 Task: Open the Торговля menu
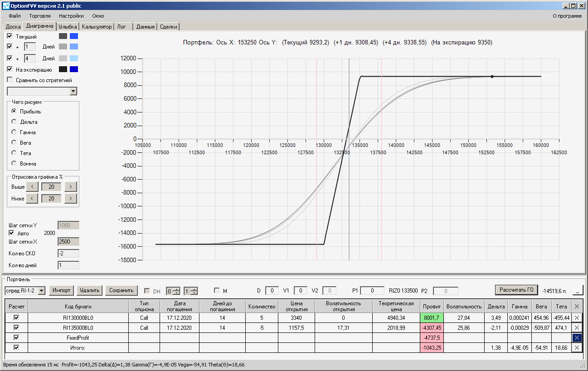point(40,16)
